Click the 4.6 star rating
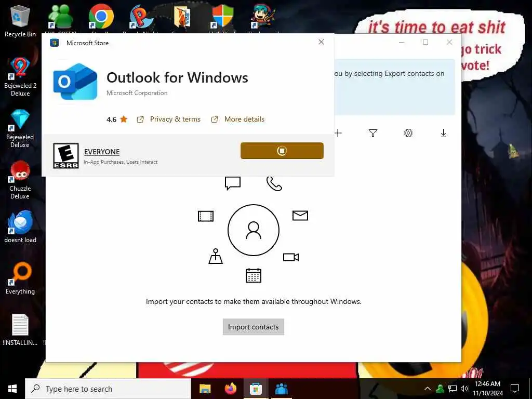This screenshot has width=532, height=399. (117, 119)
